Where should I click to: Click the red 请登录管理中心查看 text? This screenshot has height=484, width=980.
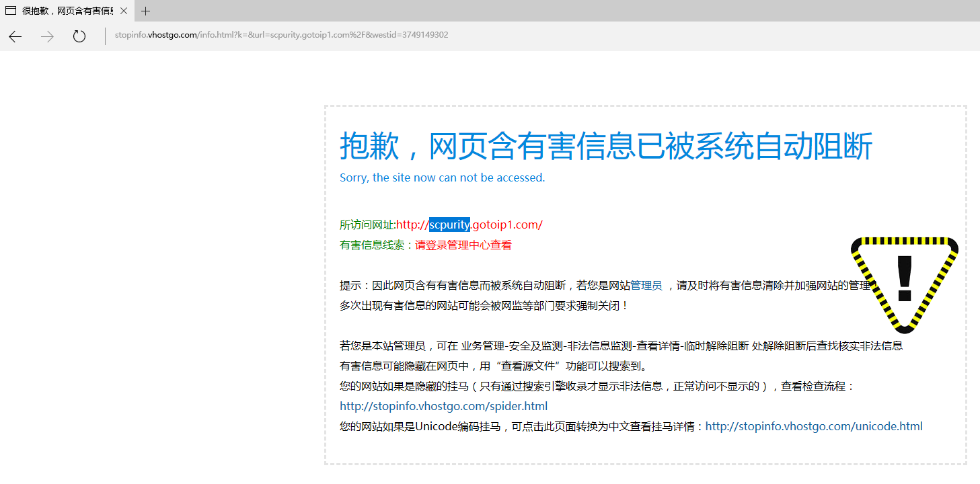pyautogui.click(x=463, y=245)
